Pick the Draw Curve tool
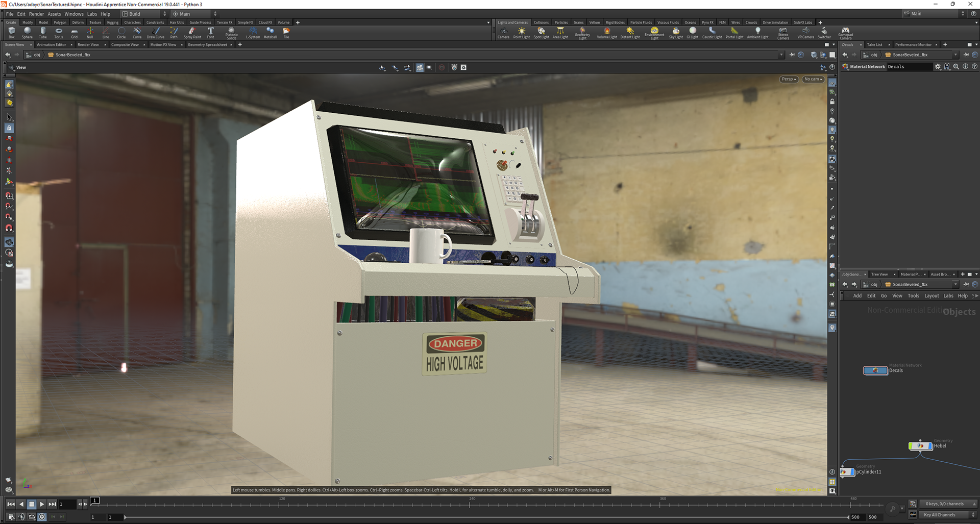This screenshot has height=524, width=980. 156,33
